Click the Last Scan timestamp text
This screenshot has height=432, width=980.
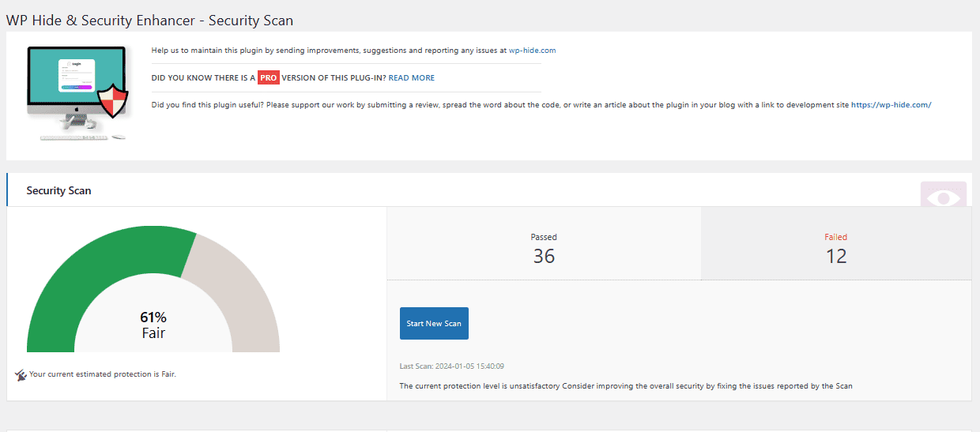[x=452, y=366]
